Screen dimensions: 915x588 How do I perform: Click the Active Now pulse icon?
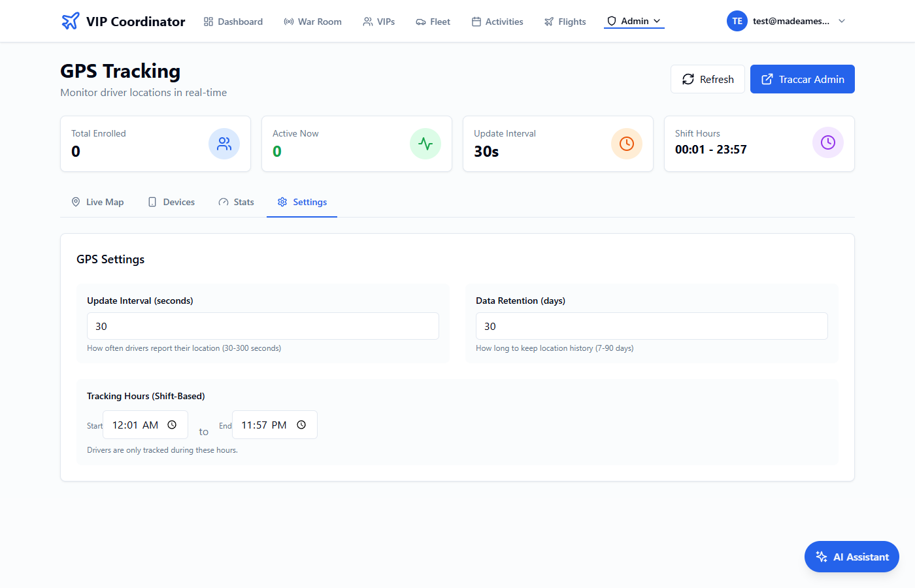pos(425,144)
